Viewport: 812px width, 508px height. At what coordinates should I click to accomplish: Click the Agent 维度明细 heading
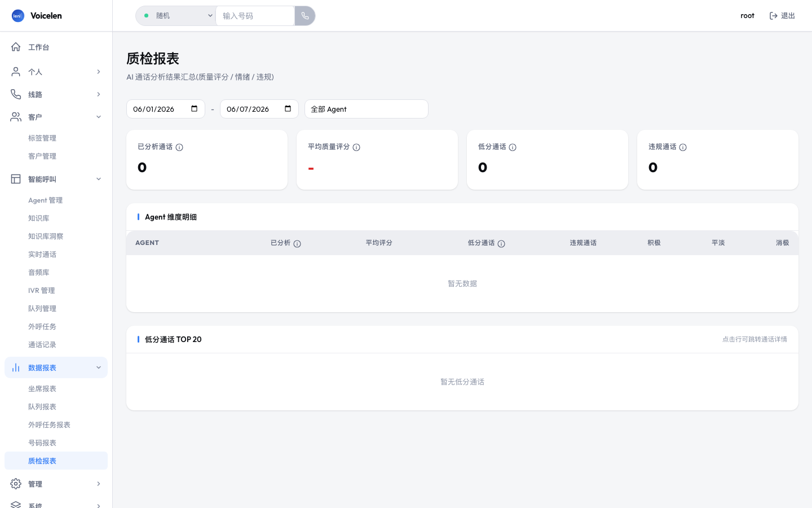(171, 217)
